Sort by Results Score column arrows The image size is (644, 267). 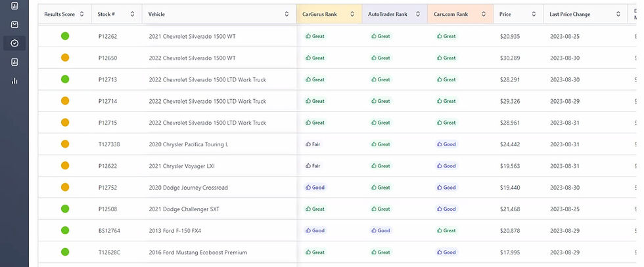click(x=81, y=14)
